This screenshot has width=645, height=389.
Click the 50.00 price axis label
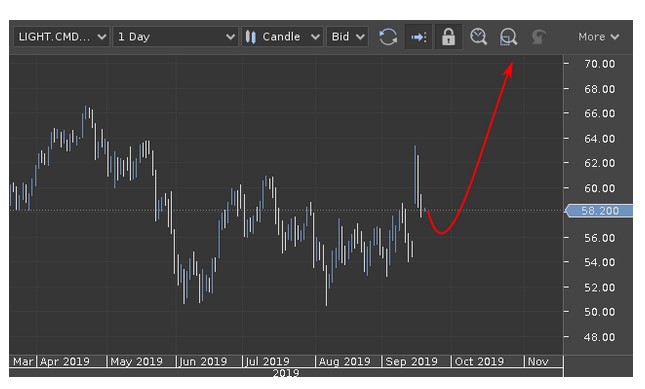point(599,312)
